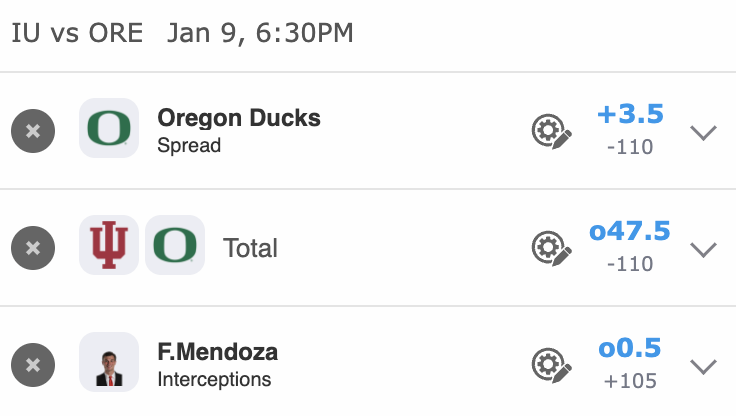Edit the F.Mendoza interceptions settings
This screenshot has height=416, width=736.
point(551,365)
